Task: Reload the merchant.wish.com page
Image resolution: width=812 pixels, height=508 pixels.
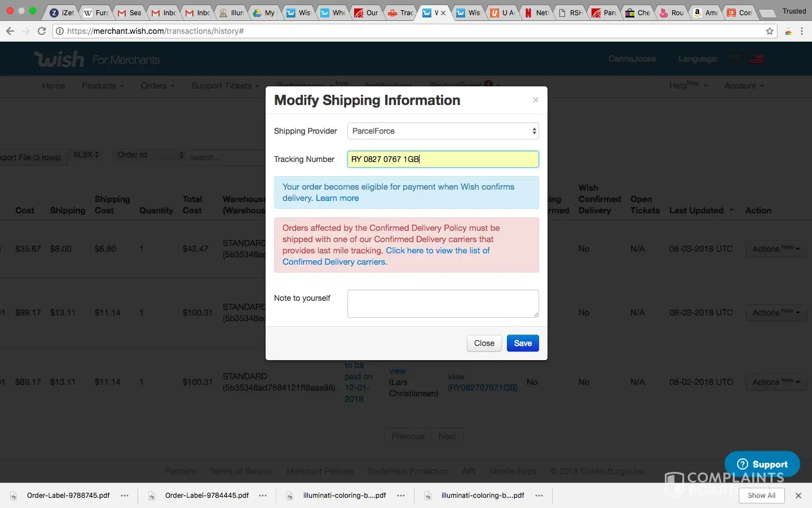Action: [x=42, y=31]
